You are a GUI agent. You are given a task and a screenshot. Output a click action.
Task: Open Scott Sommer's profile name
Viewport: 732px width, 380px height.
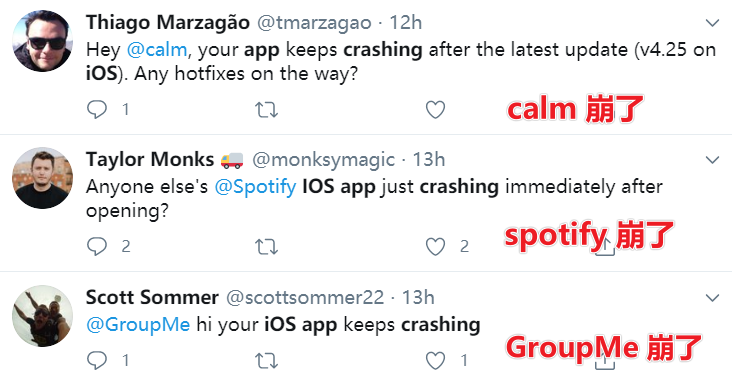[x=152, y=297]
